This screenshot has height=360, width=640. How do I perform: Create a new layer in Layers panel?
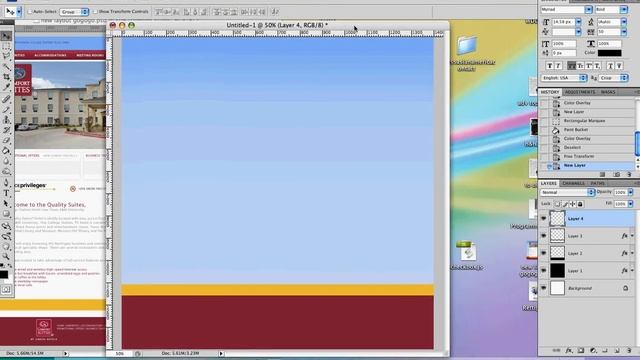pyautogui.click(x=617, y=350)
